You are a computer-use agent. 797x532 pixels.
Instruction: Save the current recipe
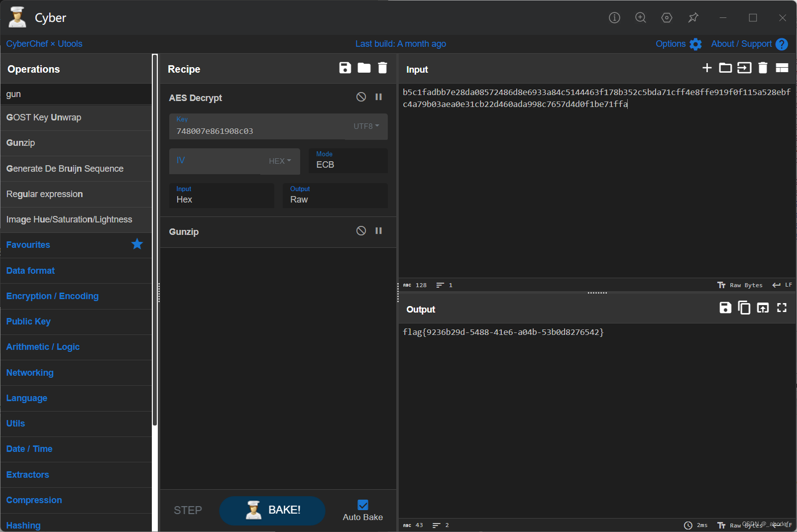pos(345,68)
